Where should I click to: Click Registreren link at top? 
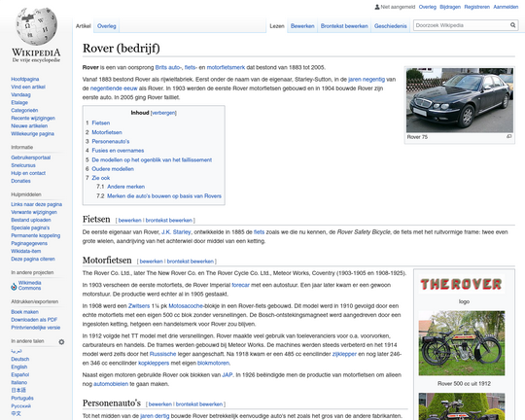coord(476,7)
